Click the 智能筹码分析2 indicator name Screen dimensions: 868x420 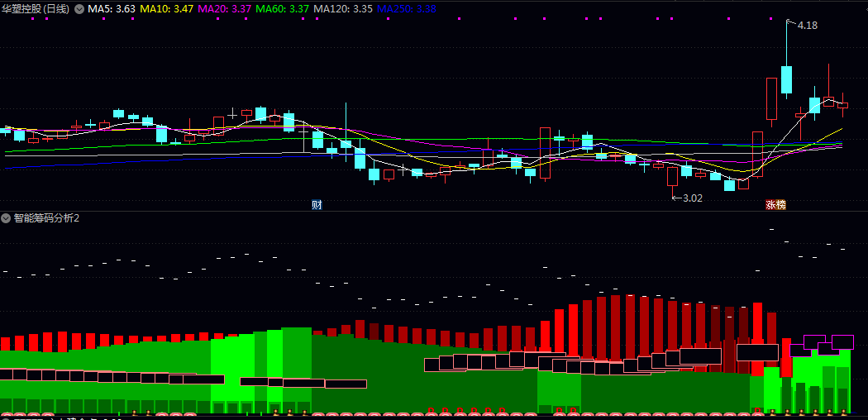point(46,218)
